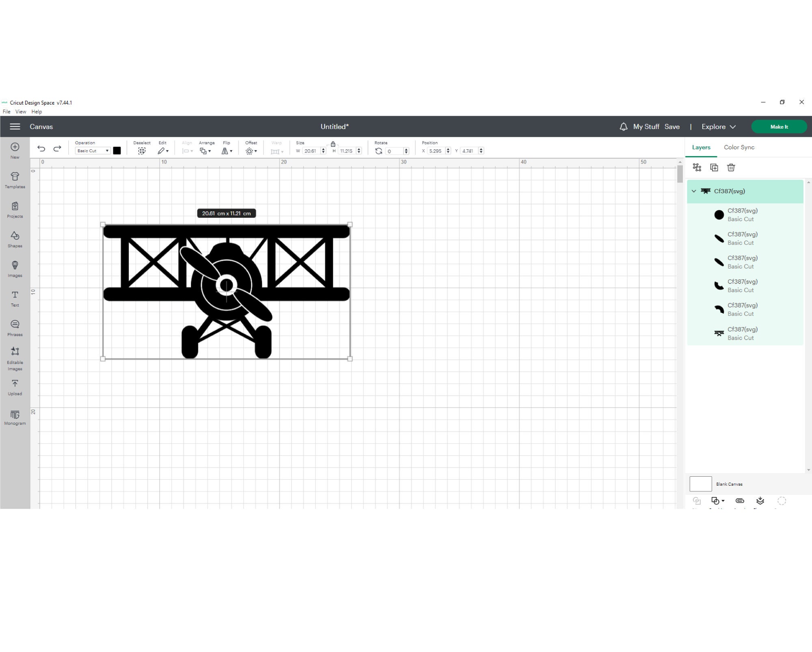Open the Operation dropdown
Screen dimensions: 812x652
tap(93, 151)
